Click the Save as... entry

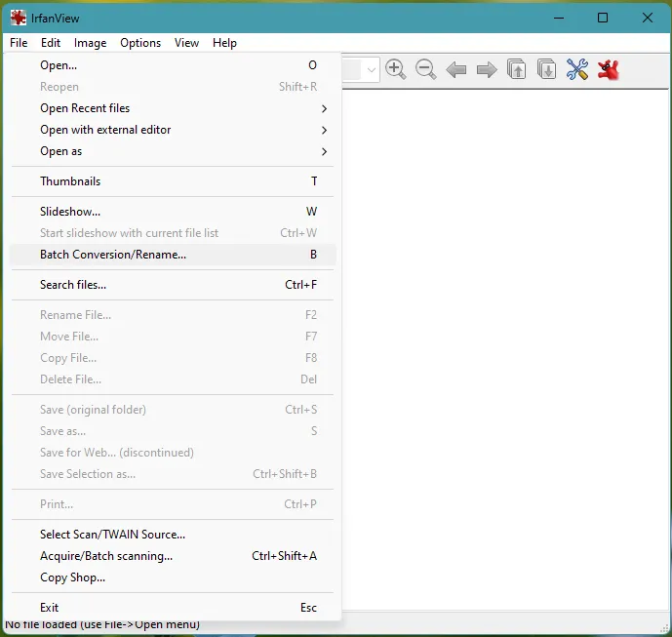click(173, 431)
